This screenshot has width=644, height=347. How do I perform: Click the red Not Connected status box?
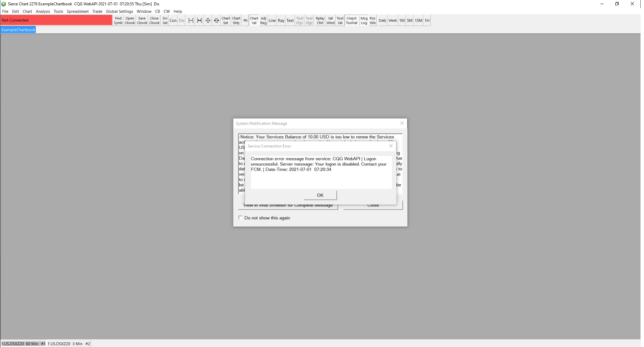pyautogui.click(x=56, y=20)
